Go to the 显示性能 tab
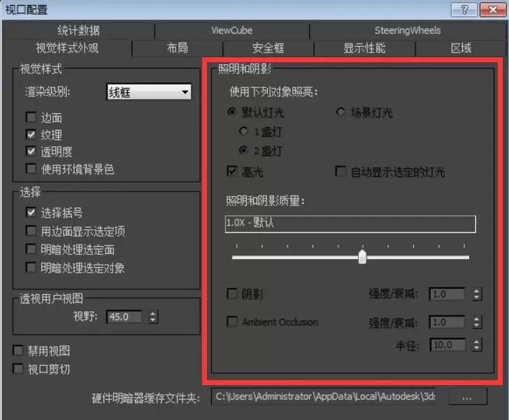The width and height of the screenshot is (509, 420). click(x=364, y=48)
